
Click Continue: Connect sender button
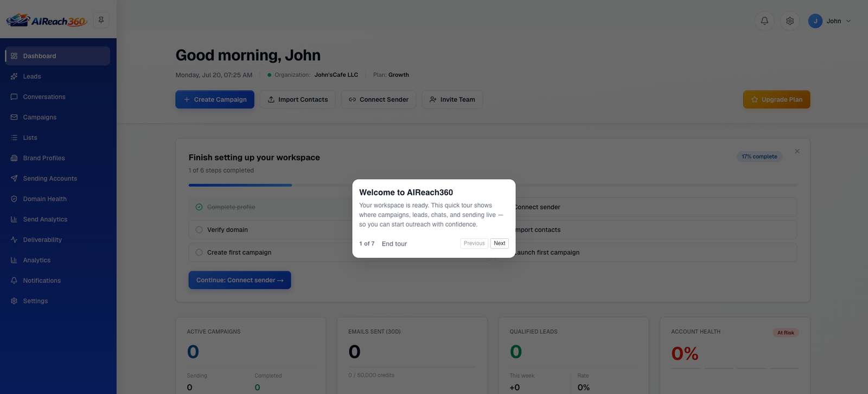240,280
